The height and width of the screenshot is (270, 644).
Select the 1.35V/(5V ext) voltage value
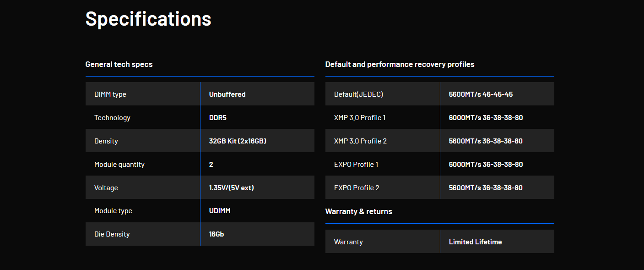click(x=231, y=188)
